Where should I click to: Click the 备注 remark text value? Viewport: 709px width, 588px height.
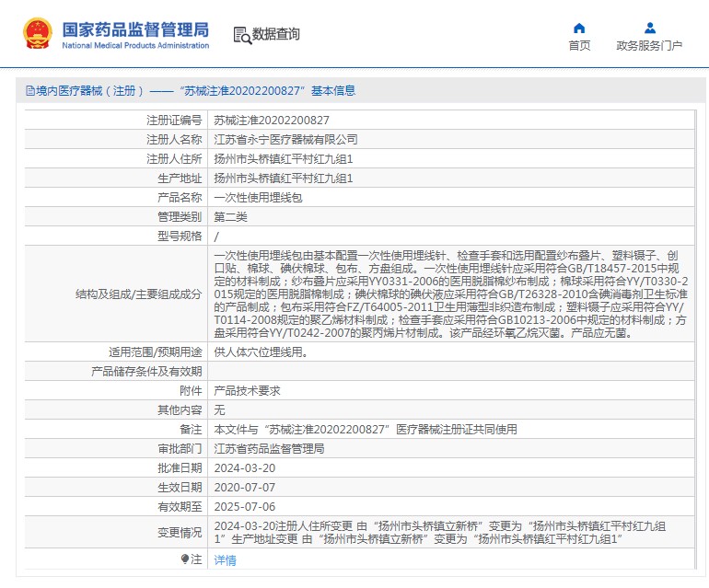366,430
